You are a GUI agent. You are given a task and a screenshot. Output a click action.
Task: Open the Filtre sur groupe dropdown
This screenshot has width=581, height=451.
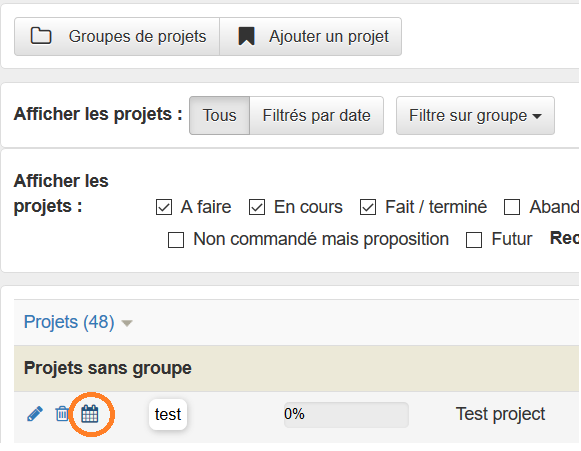475,116
